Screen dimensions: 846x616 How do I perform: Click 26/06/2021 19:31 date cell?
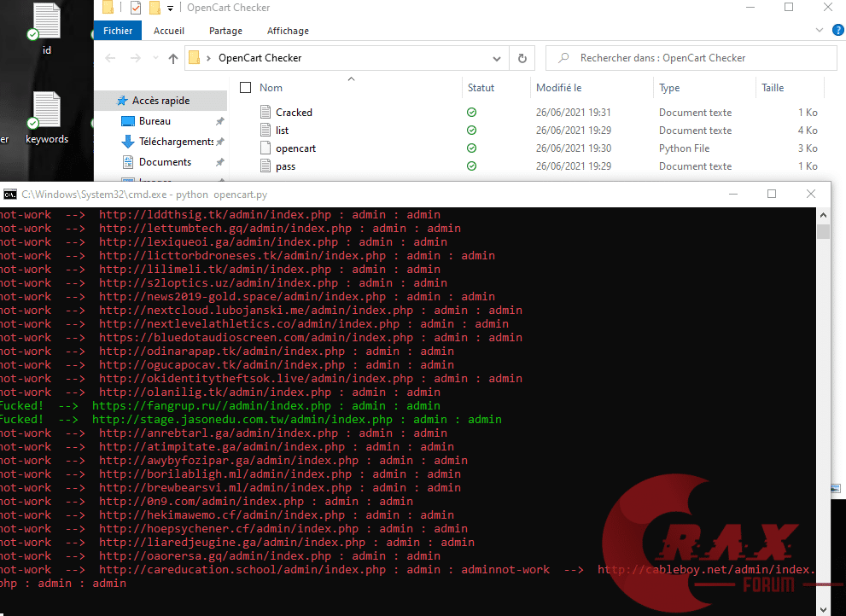coord(574,113)
